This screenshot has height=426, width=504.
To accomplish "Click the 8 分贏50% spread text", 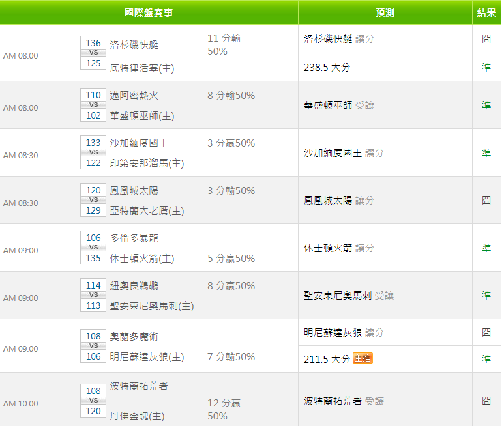I will pos(231,285).
